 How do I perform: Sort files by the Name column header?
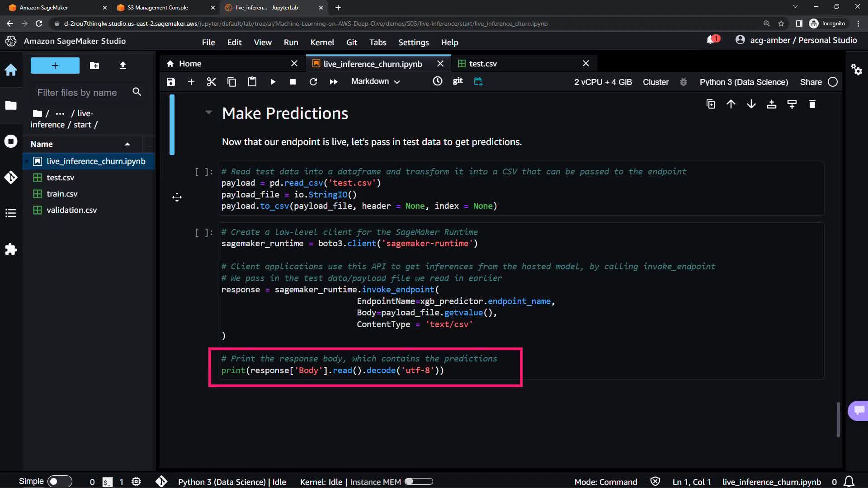[x=42, y=144]
